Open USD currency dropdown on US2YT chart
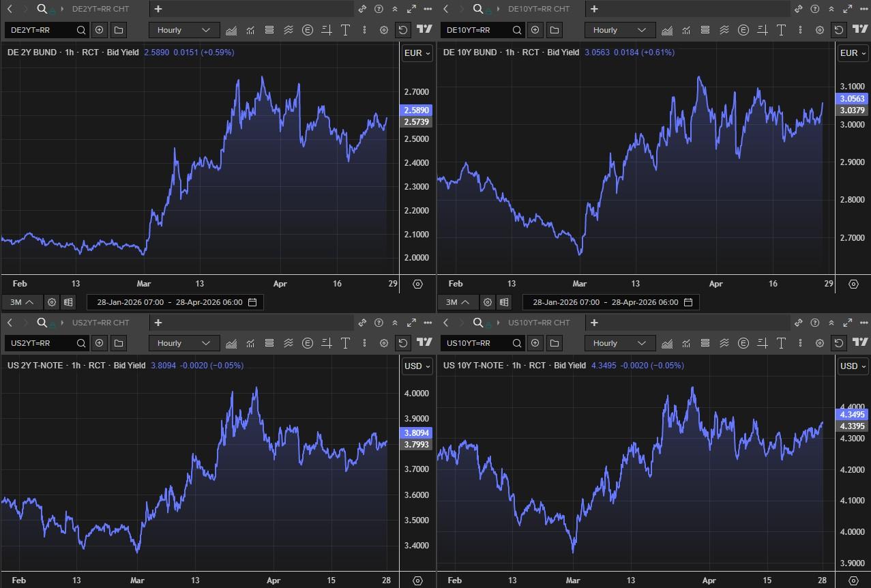This screenshot has height=588, width=871. (417, 366)
